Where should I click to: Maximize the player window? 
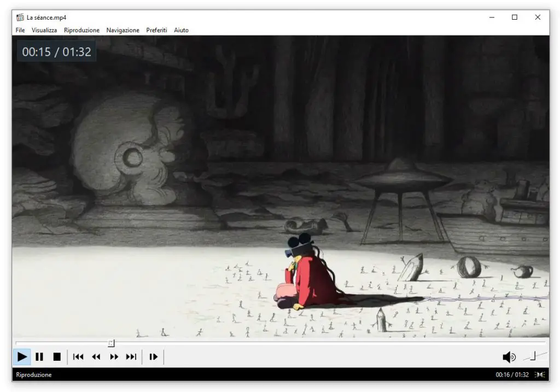515,17
